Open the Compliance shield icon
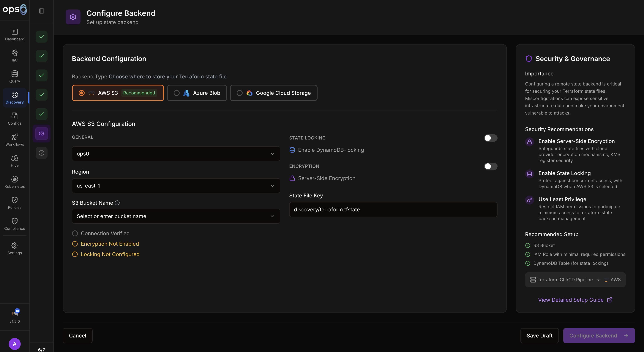Viewport: 644px width, 352px height. tap(15, 221)
